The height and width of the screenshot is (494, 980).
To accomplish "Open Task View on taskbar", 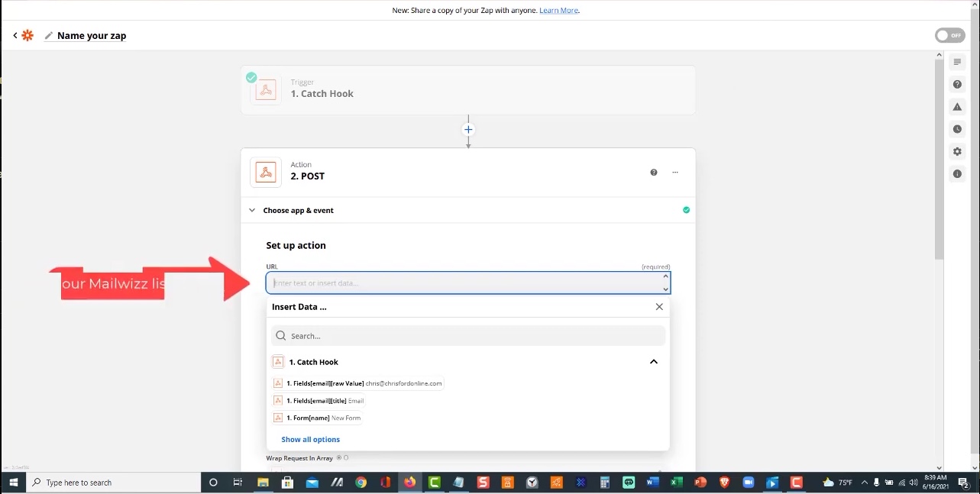I will pyautogui.click(x=238, y=483).
